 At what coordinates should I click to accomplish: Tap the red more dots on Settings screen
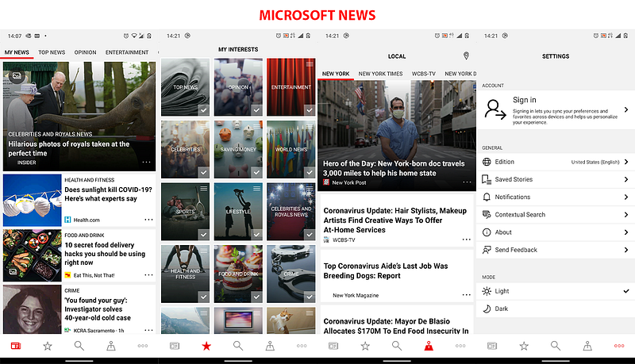(x=619, y=346)
